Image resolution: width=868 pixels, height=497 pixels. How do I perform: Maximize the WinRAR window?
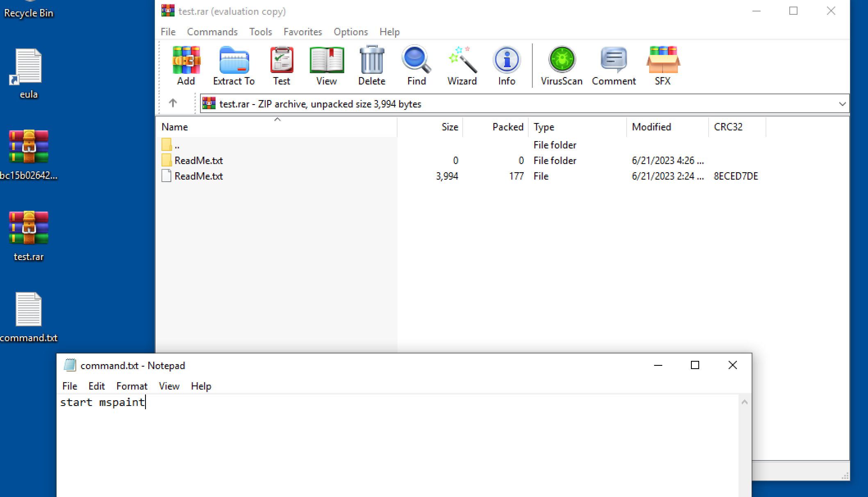point(793,11)
